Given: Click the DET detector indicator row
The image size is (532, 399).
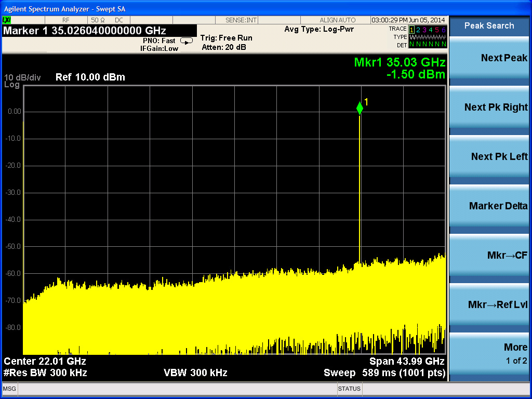Looking at the screenshot, I should (x=427, y=45).
